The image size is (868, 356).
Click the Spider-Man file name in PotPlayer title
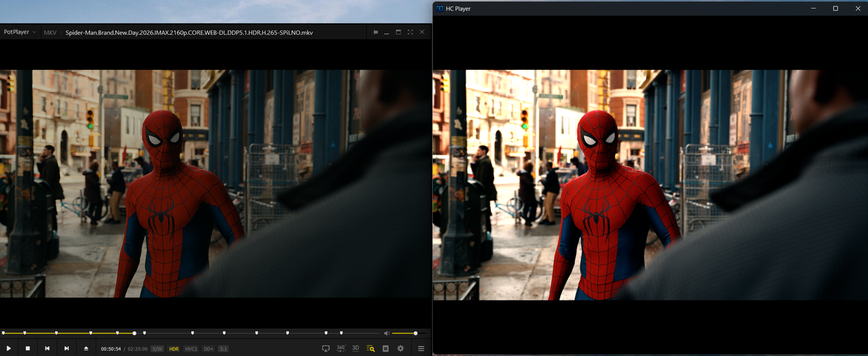coord(189,33)
